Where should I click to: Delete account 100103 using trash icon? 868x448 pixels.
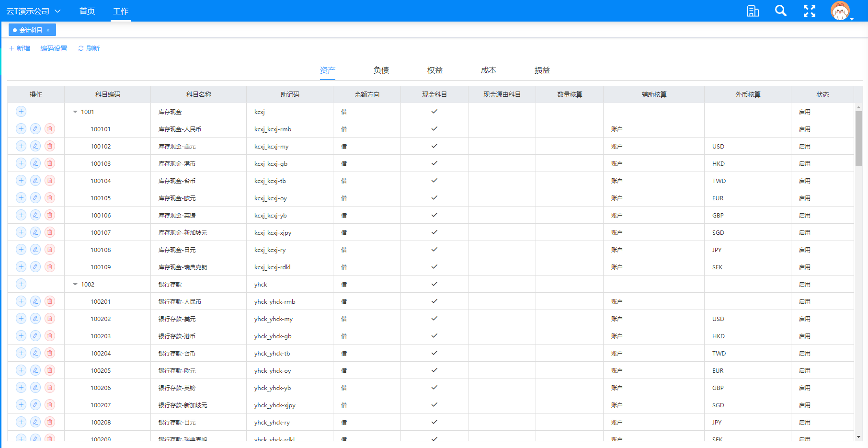pyautogui.click(x=50, y=163)
